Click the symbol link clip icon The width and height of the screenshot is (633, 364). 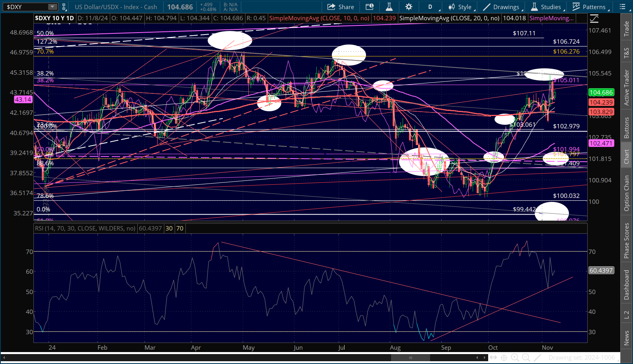[x=64, y=7]
